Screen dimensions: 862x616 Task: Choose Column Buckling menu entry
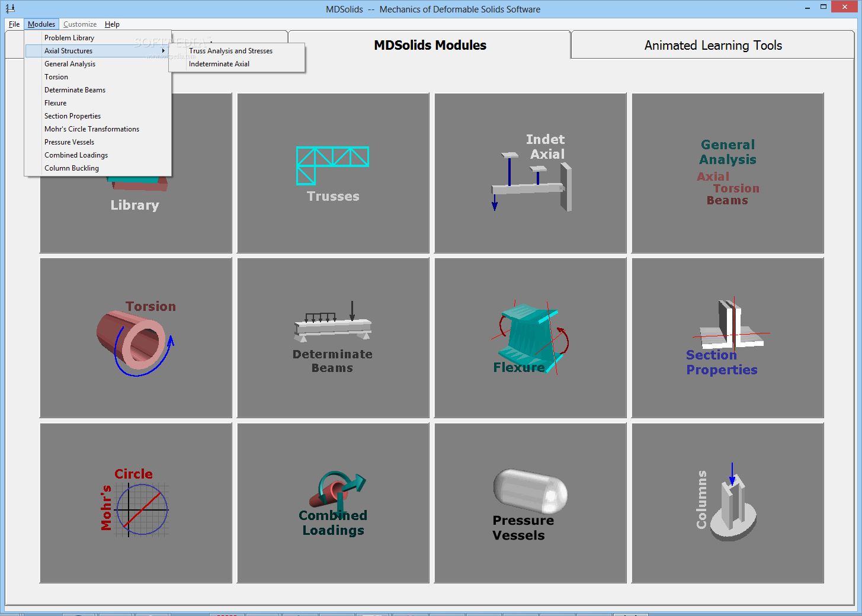click(x=98, y=168)
